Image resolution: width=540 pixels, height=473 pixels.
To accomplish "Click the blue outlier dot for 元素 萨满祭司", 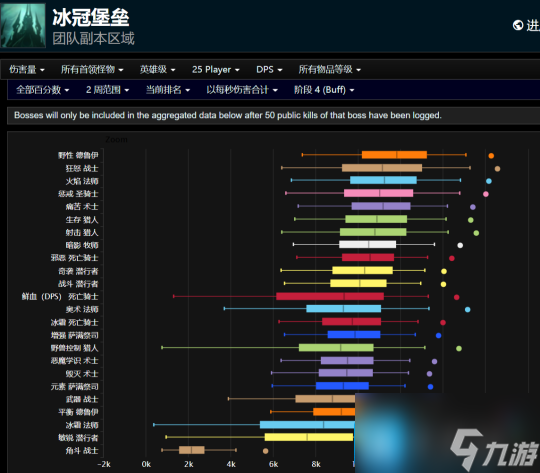I will (x=430, y=387).
